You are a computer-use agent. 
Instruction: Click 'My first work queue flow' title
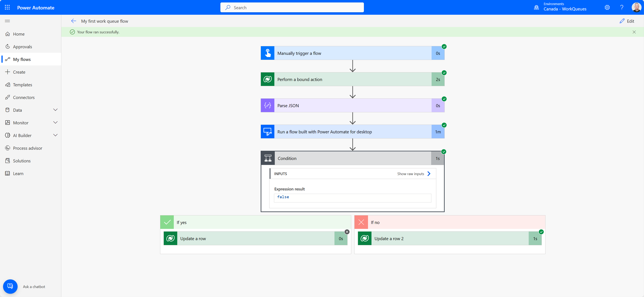tap(104, 21)
